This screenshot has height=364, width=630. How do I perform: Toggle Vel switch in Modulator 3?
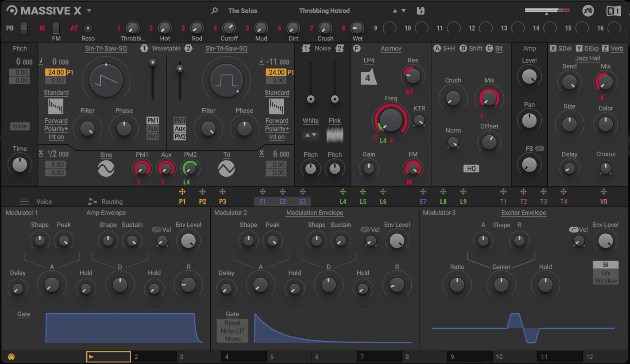tap(574, 230)
